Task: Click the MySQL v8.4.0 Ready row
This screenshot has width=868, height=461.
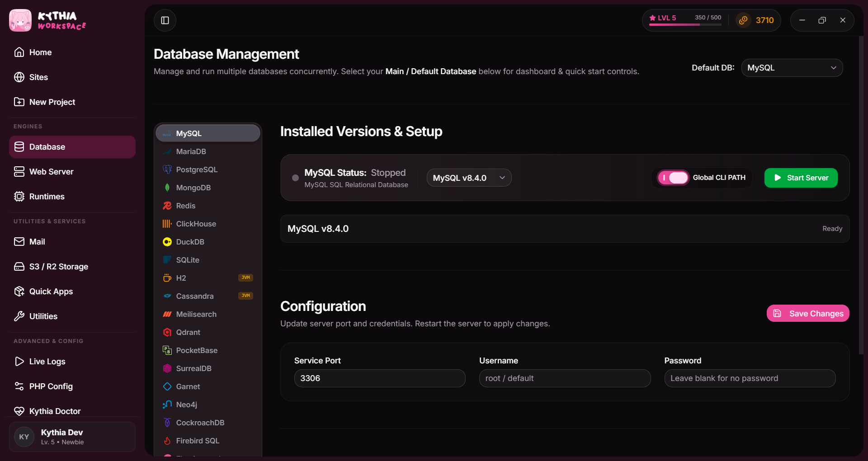Action: pyautogui.click(x=565, y=229)
